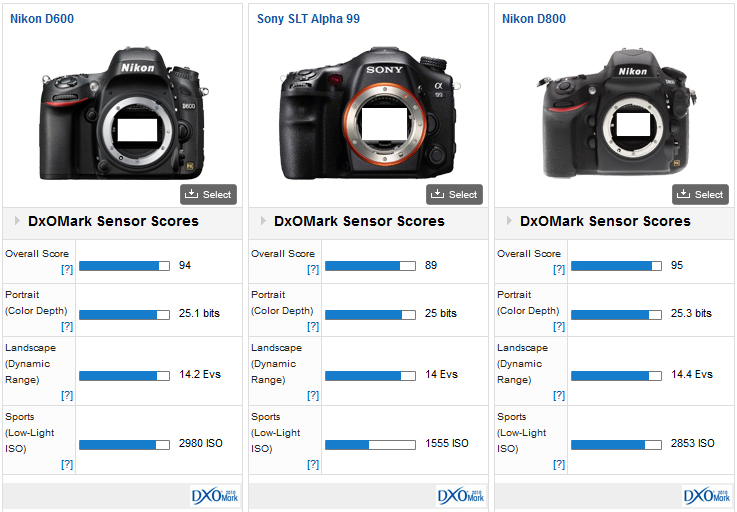Click the "25 bits" value
Viewport: 737px width, 512px height.
point(441,313)
